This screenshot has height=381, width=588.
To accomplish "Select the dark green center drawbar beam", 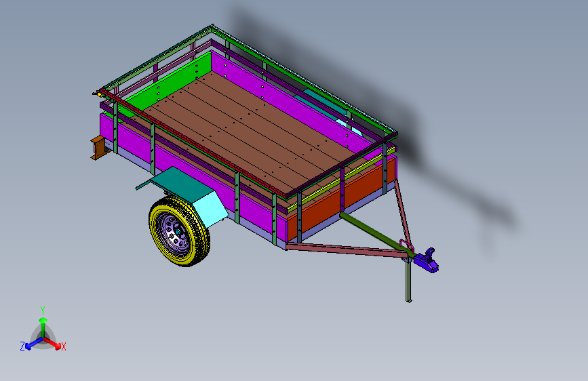I will (x=376, y=235).
